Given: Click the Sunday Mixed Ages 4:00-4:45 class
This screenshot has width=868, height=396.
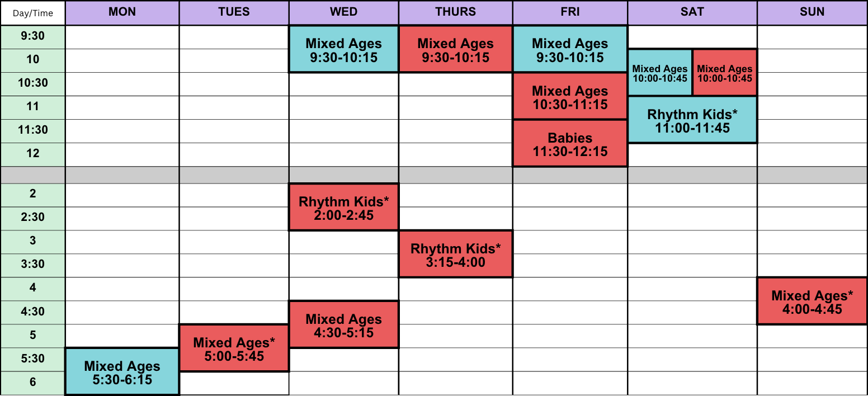Looking at the screenshot, I should point(812,301).
